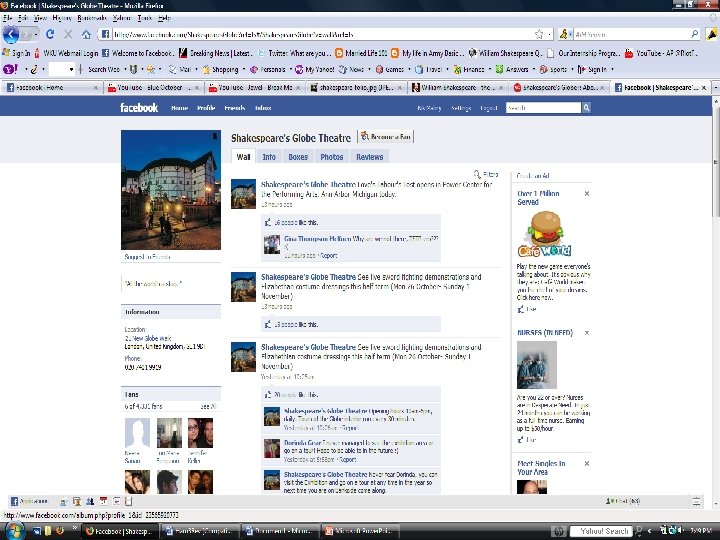The image size is (720, 540).
Task: Open the search engine selector dropdown
Action: pyautogui.click(x=571, y=34)
